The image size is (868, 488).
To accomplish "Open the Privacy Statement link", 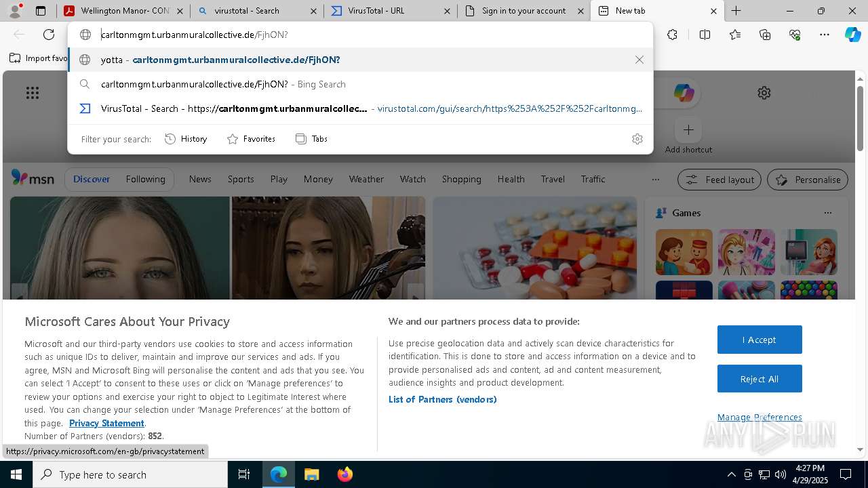I will click(106, 423).
